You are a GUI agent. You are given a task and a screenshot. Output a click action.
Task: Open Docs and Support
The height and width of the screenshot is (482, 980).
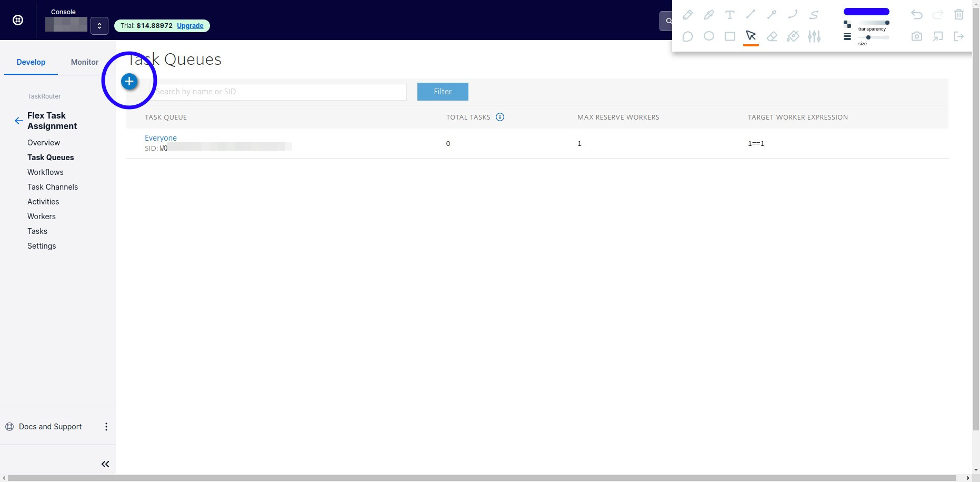[50, 427]
